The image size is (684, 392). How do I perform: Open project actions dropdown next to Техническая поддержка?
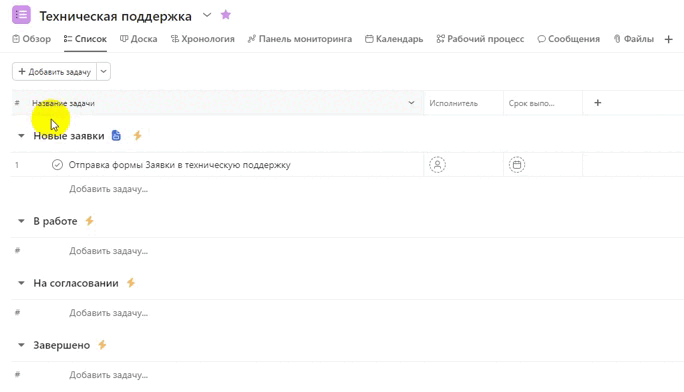207,15
